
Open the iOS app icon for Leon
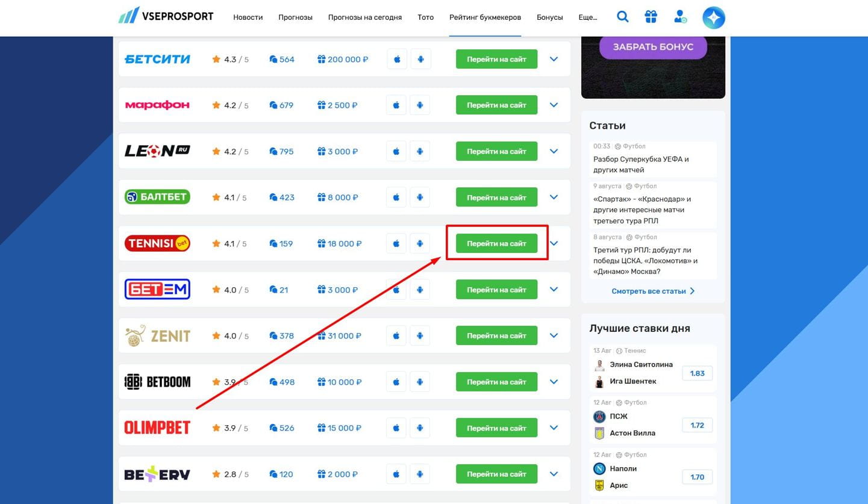397,151
